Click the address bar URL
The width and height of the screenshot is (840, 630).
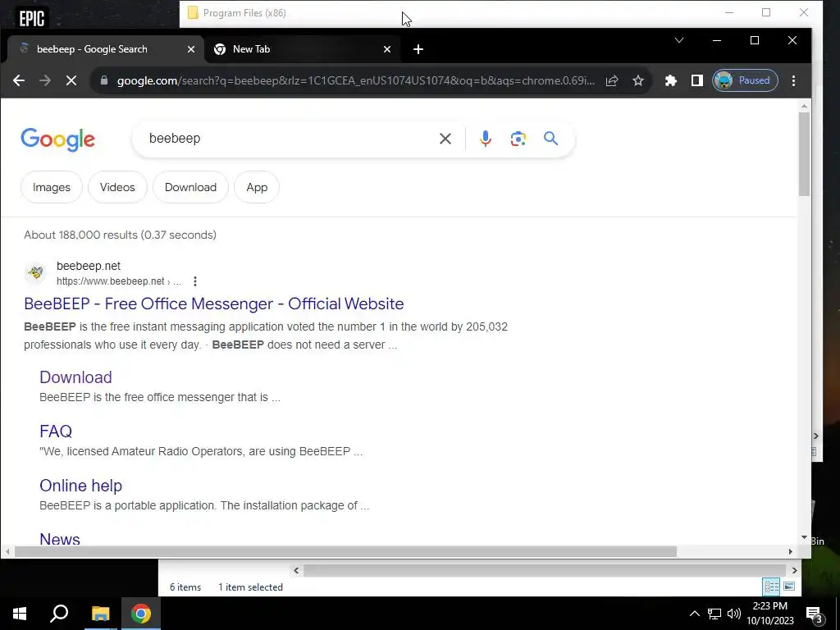click(x=356, y=80)
